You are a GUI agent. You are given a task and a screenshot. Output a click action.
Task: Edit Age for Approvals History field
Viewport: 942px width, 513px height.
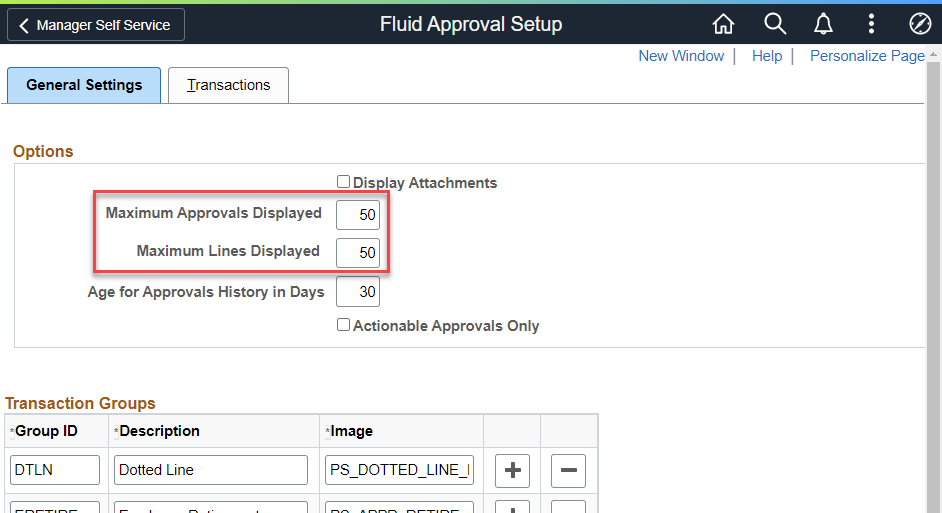click(x=358, y=292)
